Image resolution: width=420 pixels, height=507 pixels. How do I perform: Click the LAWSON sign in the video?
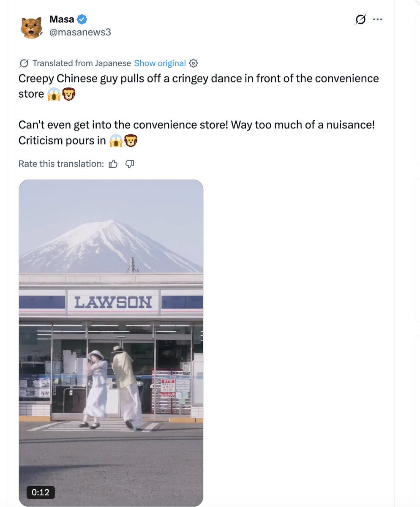click(113, 302)
